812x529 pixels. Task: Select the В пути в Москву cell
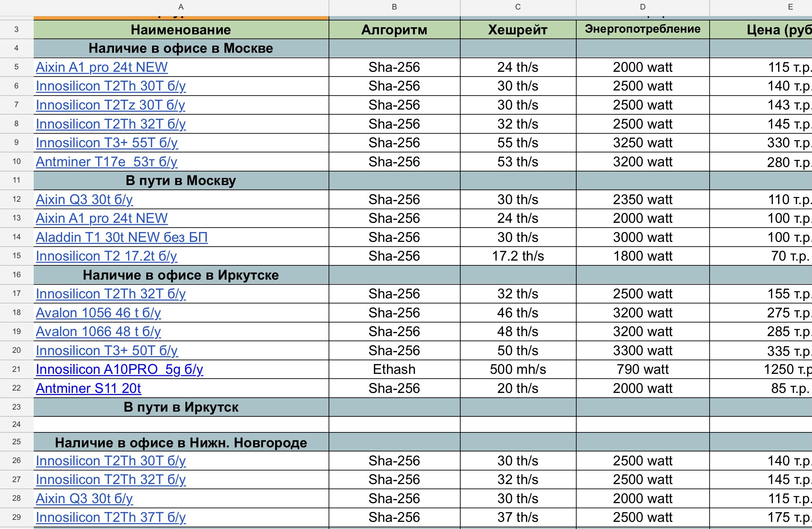[x=181, y=181]
